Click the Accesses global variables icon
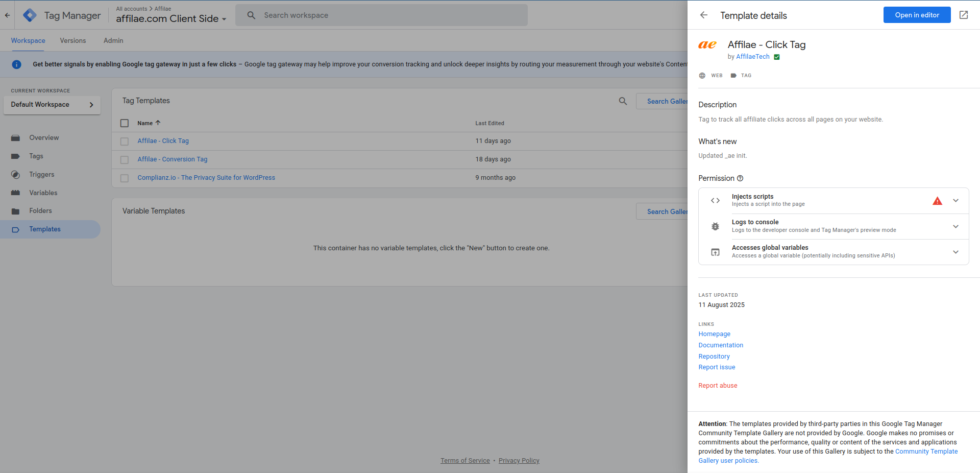The width and height of the screenshot is (980, 473). (x=715, y=252)
